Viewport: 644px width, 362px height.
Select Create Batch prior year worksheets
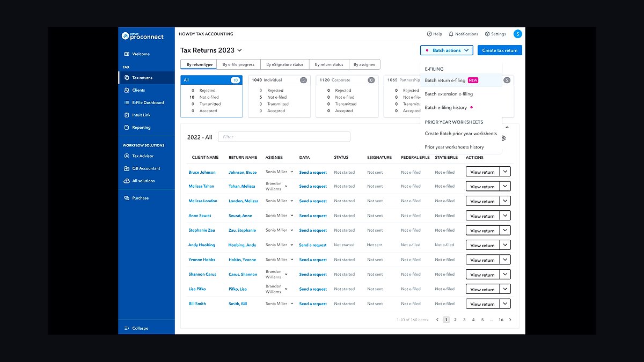coord(461,134)
